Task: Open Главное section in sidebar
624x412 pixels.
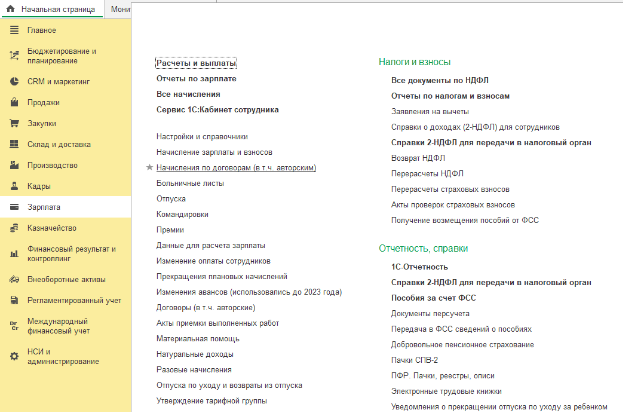Action: click(41, 30)
